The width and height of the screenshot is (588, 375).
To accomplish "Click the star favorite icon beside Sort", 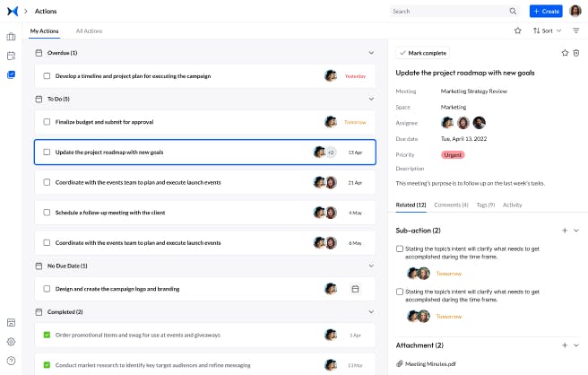I will click(x=517, y=31).
